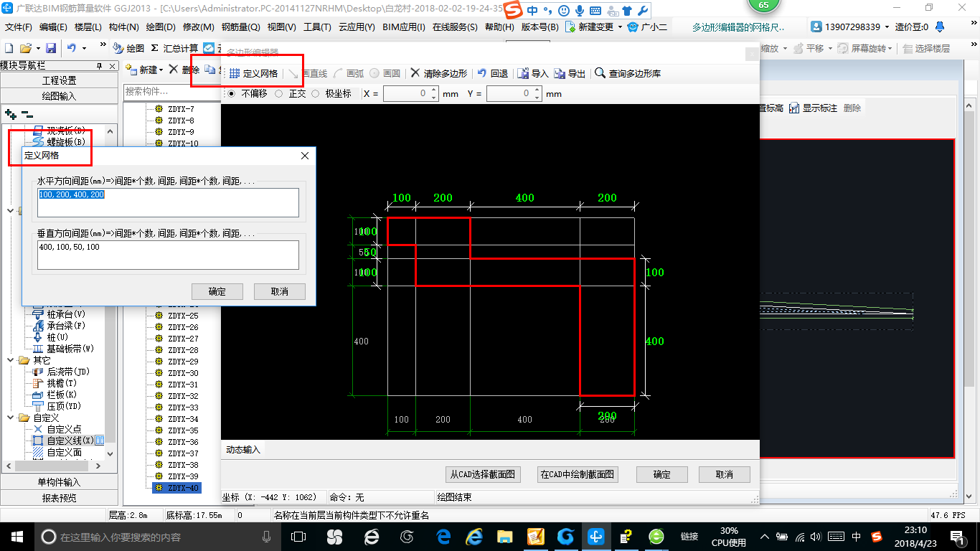Click 取消 in the polygon editor
Image resolution: width=980 pixels, height=551 pixels.
[x=725, y=474]
